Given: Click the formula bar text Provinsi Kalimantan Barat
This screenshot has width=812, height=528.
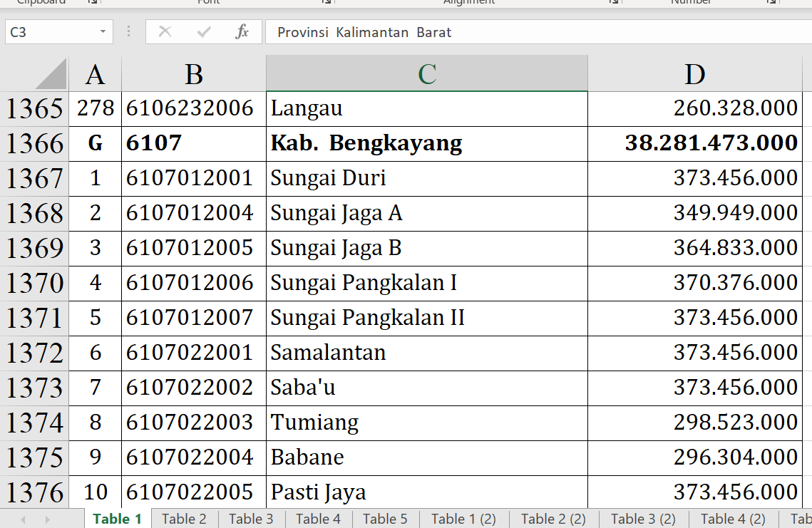Looking at the screenshot, I should click(x=364, y=32).
